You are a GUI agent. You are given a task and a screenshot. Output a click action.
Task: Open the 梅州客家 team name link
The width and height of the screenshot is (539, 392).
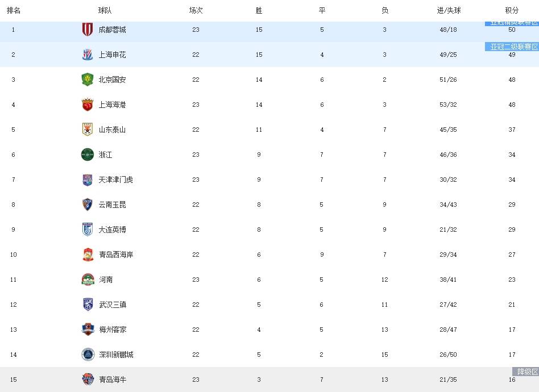(112, 330)
